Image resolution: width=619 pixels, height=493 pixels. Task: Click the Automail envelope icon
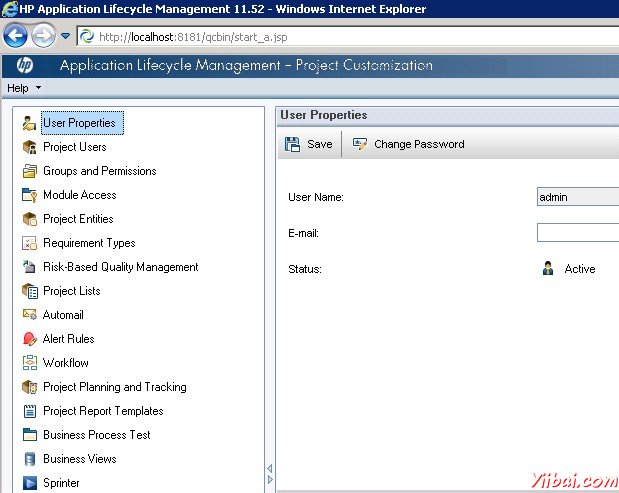[29, 315]
